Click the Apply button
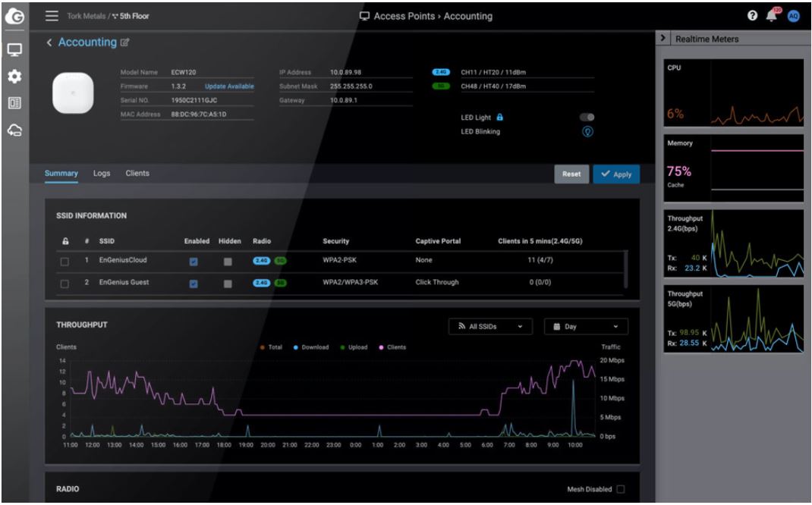This screenshot has height=505, width=812. [615, 174]
